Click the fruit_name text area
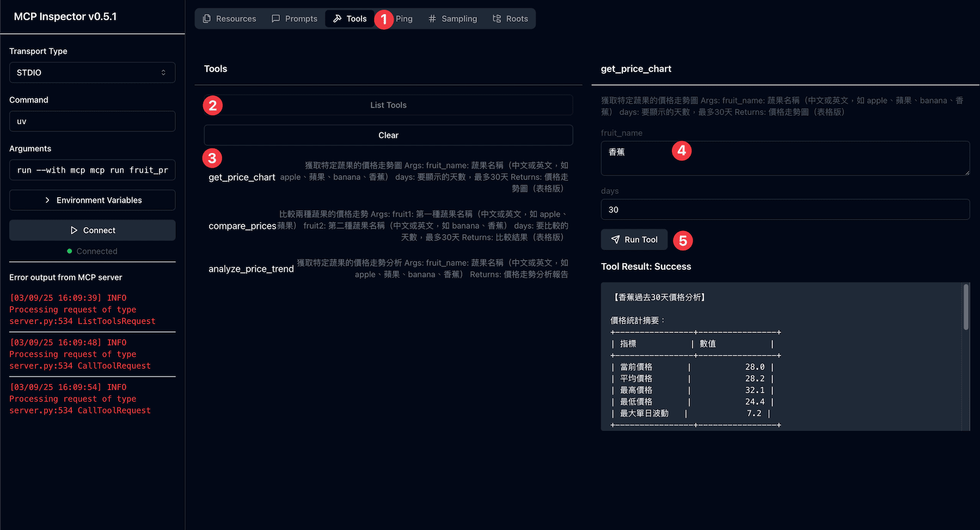This screenshot has width=980, height=530. click(785, 159)
